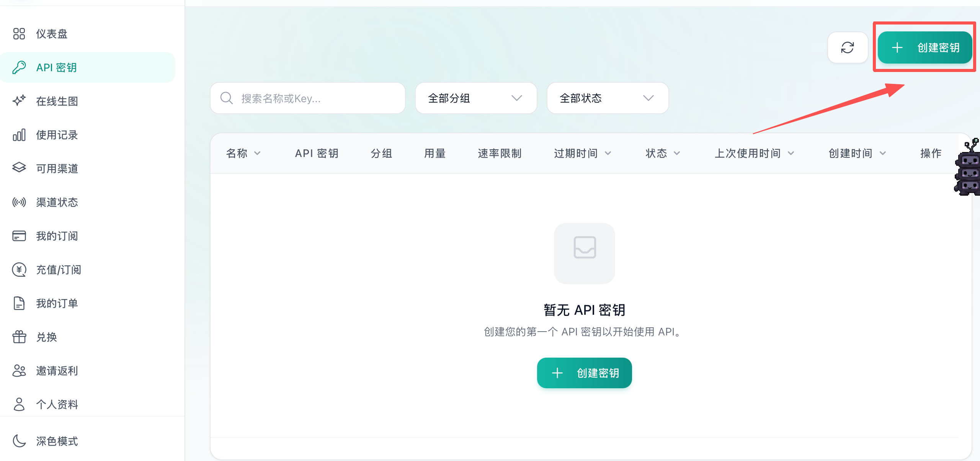Click the key icon in sidebar

point(19,67)
